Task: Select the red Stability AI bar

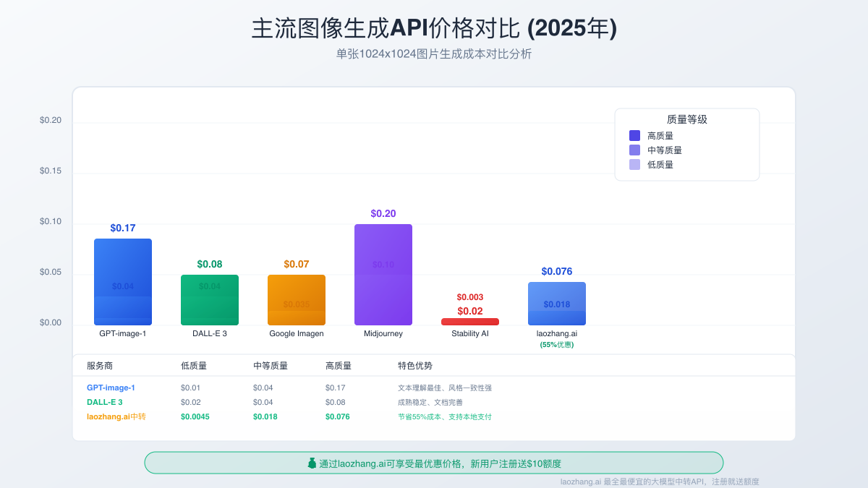Action: [470, 322]
